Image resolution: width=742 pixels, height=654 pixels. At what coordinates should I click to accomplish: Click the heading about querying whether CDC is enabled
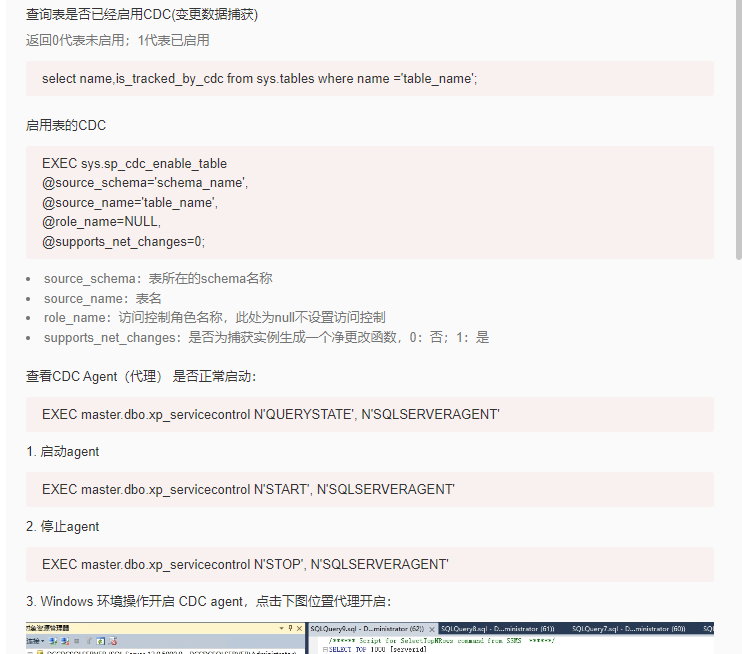(142, 15)
